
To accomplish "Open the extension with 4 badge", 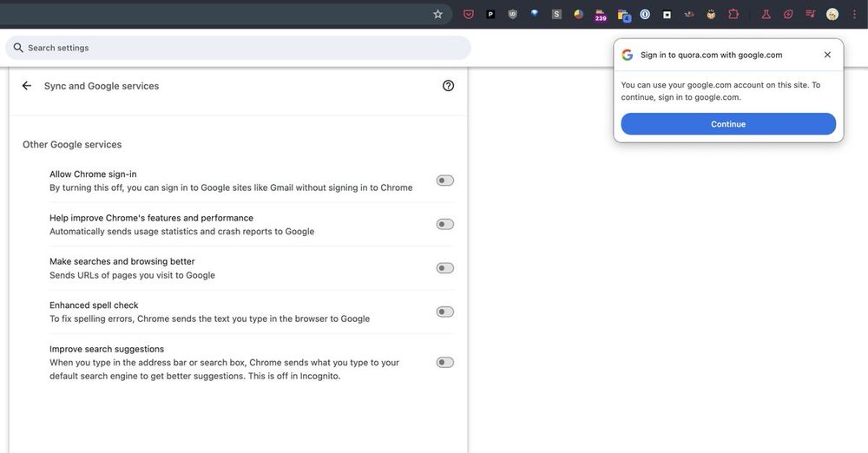I will [624, 16].
